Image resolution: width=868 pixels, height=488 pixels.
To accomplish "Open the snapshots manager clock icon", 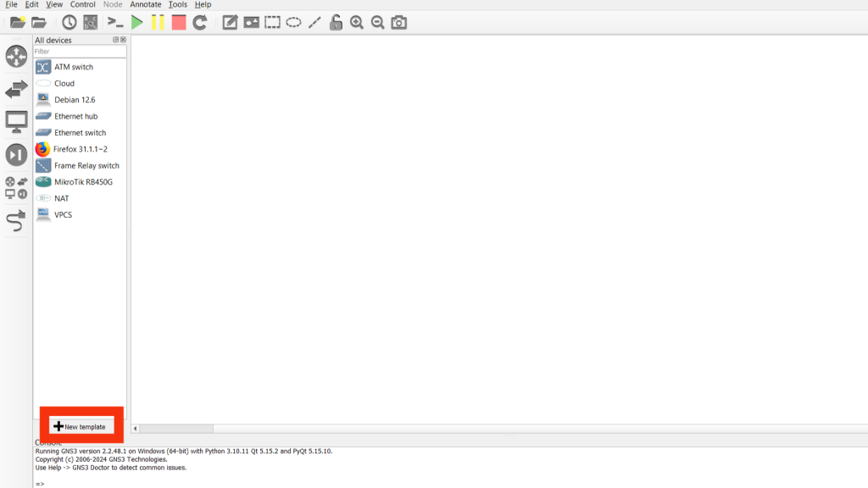I will [x=69, y=23].
